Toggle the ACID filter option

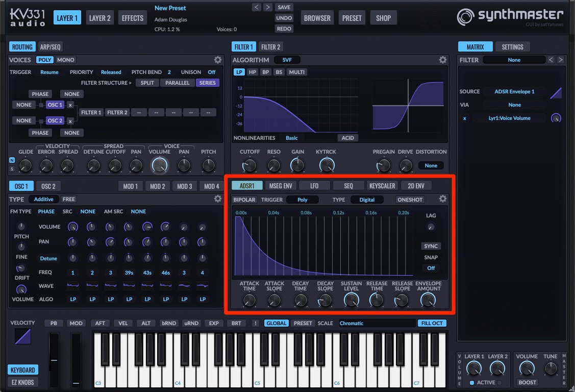[x=347, y=138]
